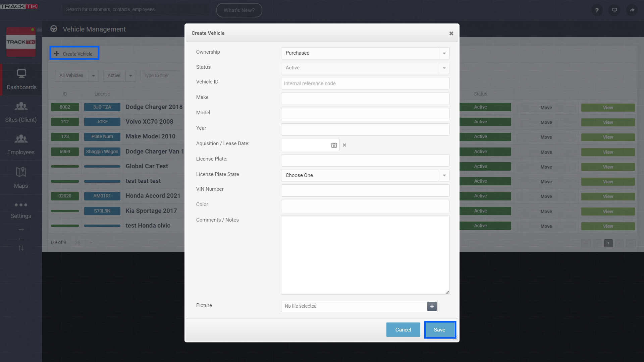Click the sidebar right arrow icon

tap(21, 230)
